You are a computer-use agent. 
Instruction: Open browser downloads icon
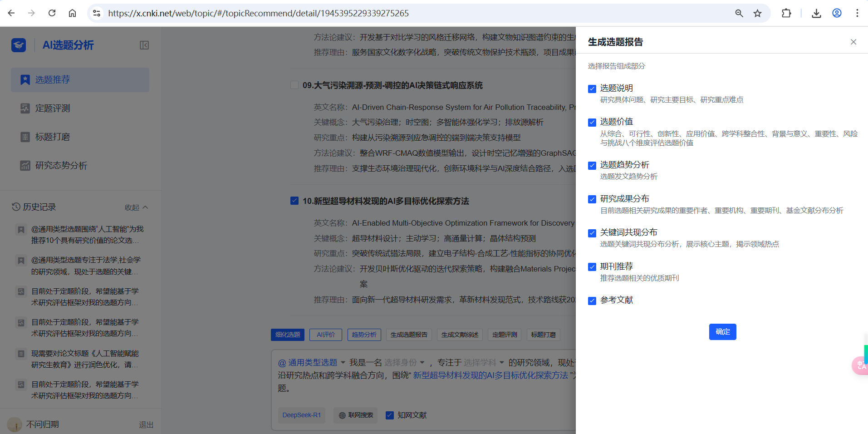click(x=816, y=13)
